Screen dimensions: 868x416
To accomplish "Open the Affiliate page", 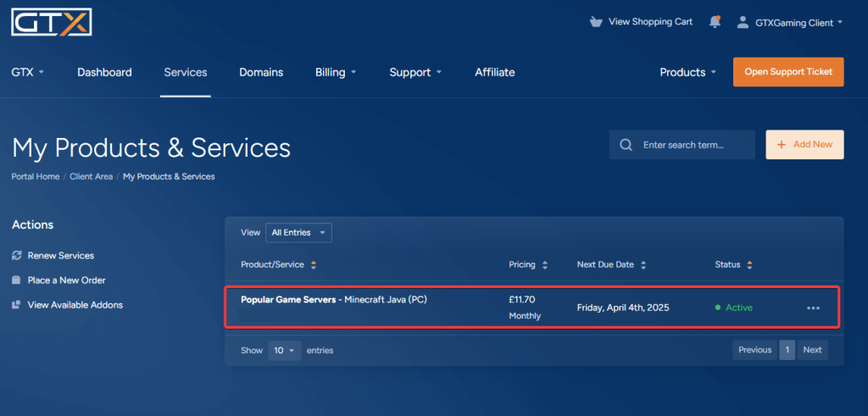I will (495, 73).
